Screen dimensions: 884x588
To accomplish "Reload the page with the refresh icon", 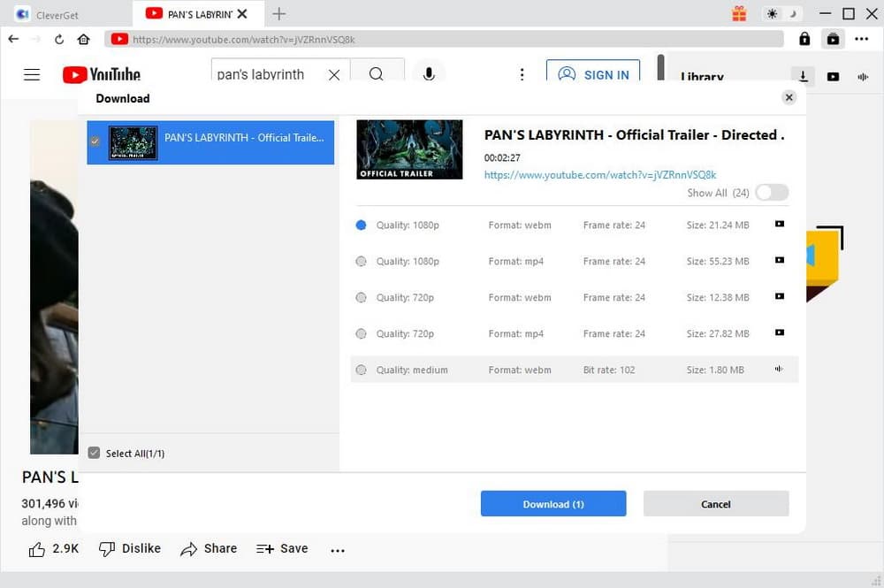I will pyautogui.click(x=59, y=39).
